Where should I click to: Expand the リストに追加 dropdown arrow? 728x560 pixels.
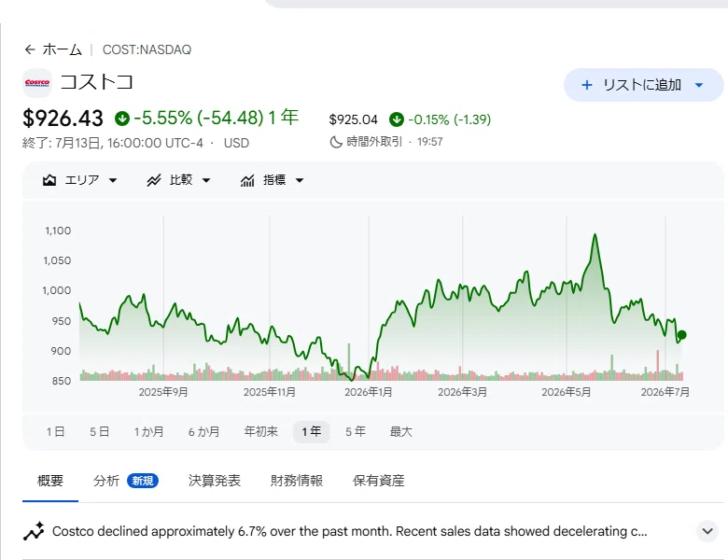(x=699, y=85)
